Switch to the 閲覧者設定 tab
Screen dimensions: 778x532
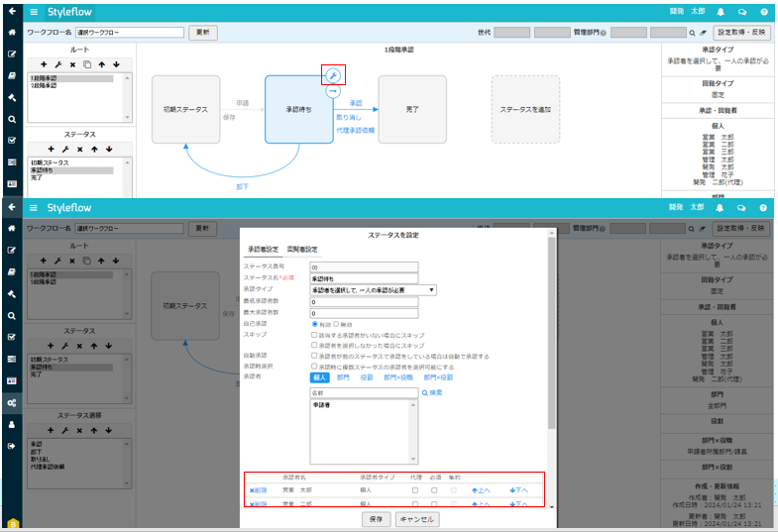[302, 249]
